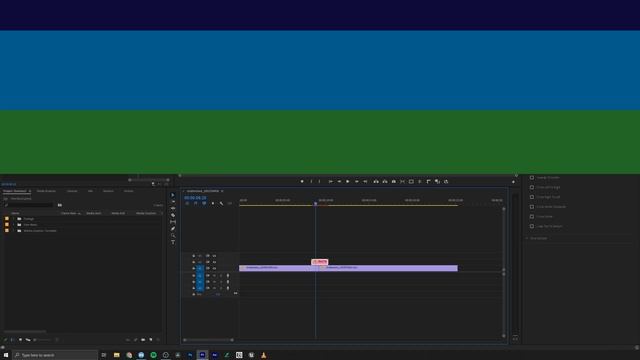Screen dimensions: 640x360
Task: Tick the bottommost checkbox in right panel
Action: point(532,226)
